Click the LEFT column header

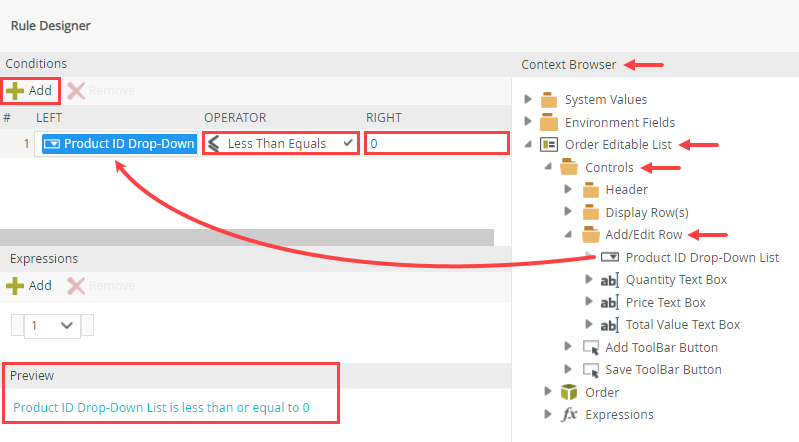[x=48, y=118]
